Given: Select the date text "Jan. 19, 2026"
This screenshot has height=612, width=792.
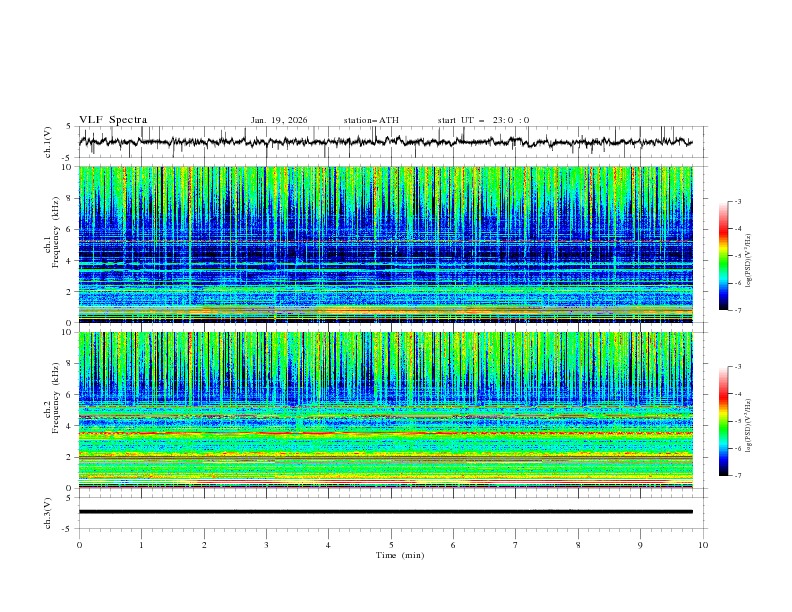Looking at the screenshot, I should click(279, 120).
